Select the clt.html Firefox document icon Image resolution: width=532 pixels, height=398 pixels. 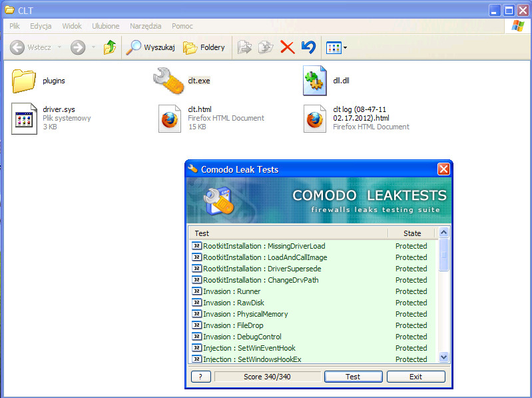click(170, 119)
